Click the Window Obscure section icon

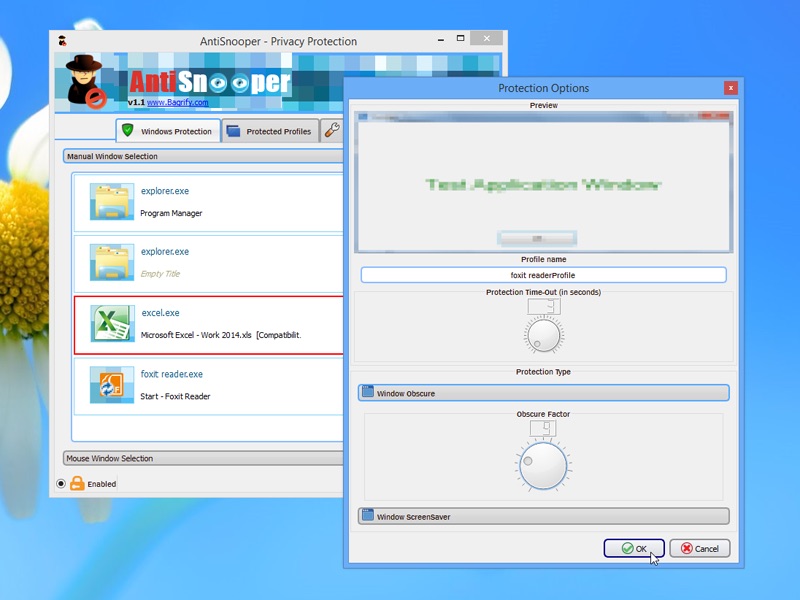(x=367, y=392)
